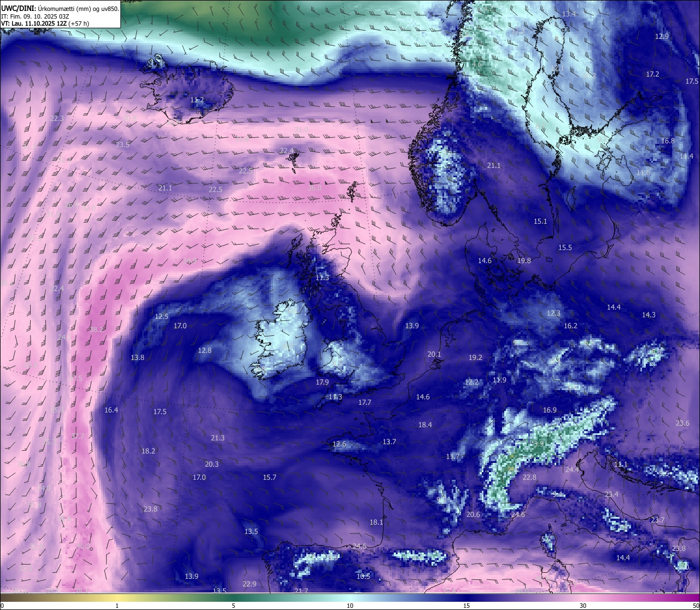Click the 23.4 value in the Adriatic
The image size is (700, 610).
pyautogui.click(x=611, y=494)
